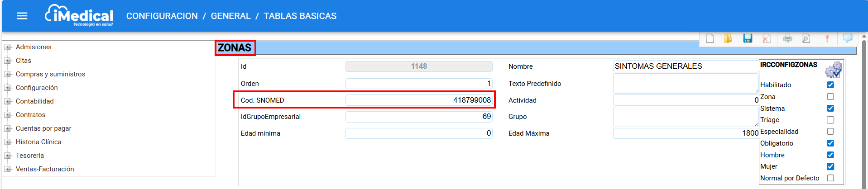Click the red exclamation mark icon

pos(827,38)
